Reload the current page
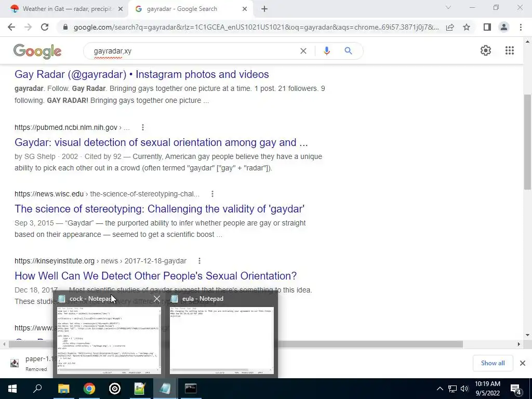The image size is (532, 399). (45, 27)
